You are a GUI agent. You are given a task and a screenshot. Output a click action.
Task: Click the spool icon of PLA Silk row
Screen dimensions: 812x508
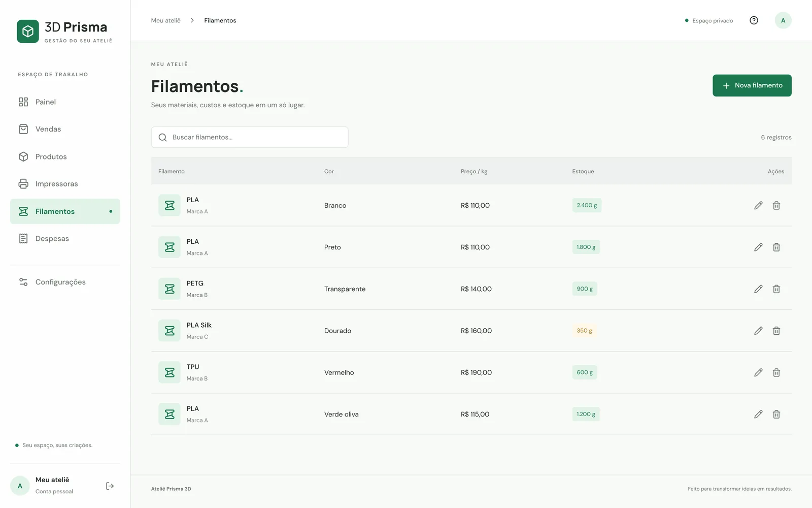170,331
